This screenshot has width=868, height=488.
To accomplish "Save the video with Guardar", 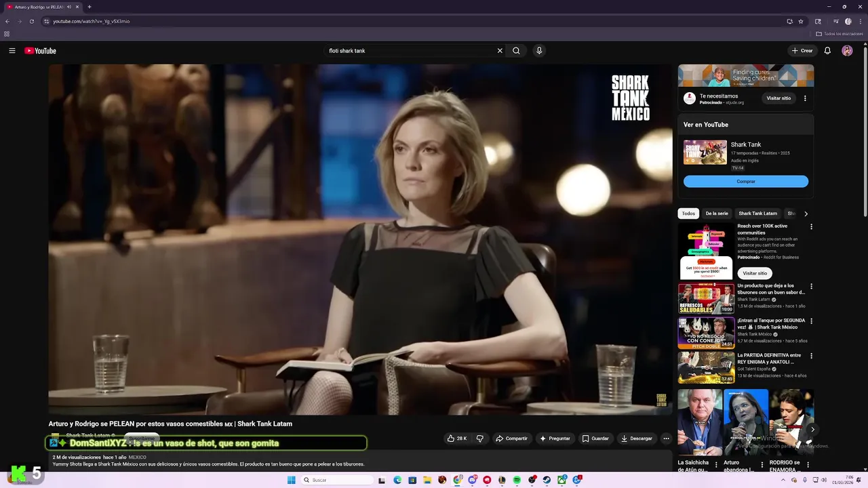I will tap(595, 439).
